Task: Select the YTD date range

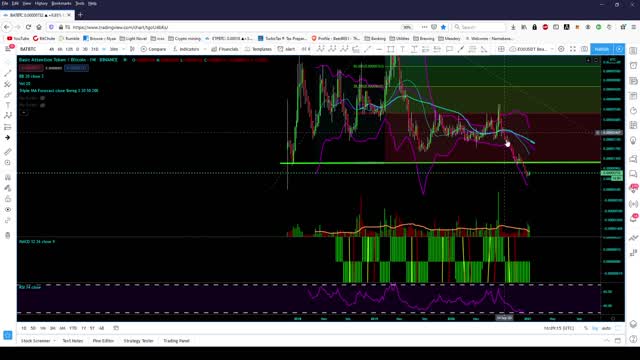Action: (x=73, y=328)
